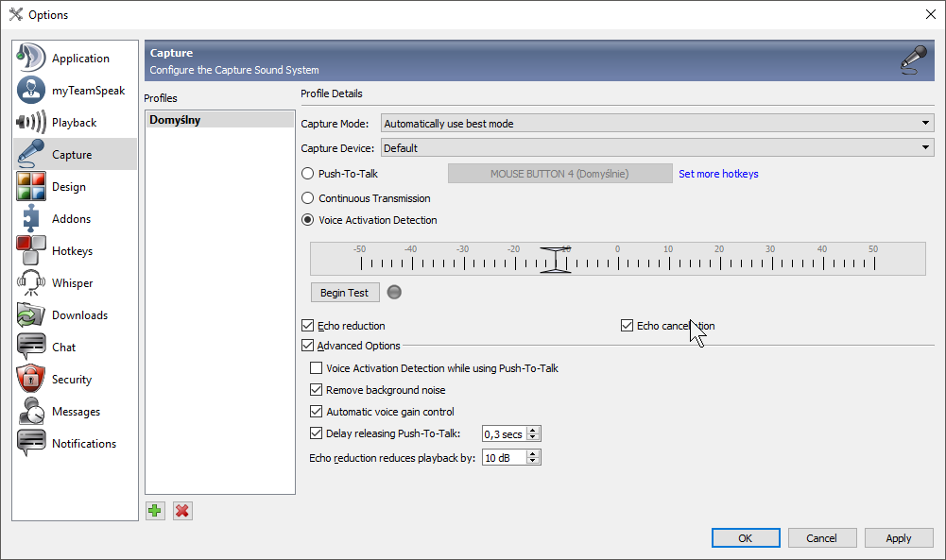Open Security padlock shield icon
The height and width of the screenshot is (560, 946).
tap(30, 380)
